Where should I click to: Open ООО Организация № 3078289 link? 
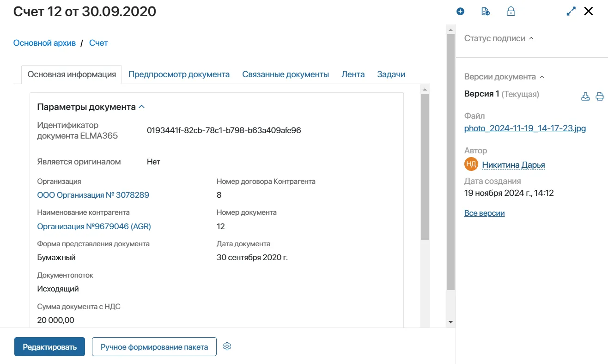(93, 195)
